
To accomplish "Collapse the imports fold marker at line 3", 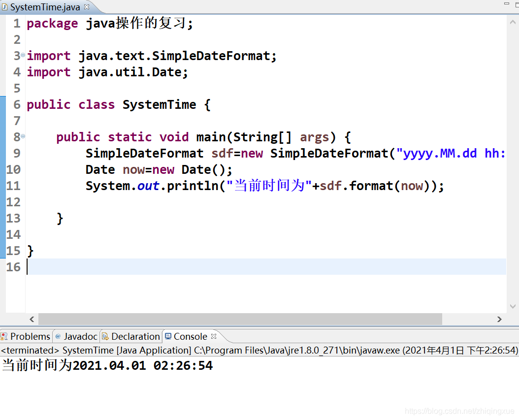I will [23, 55].
